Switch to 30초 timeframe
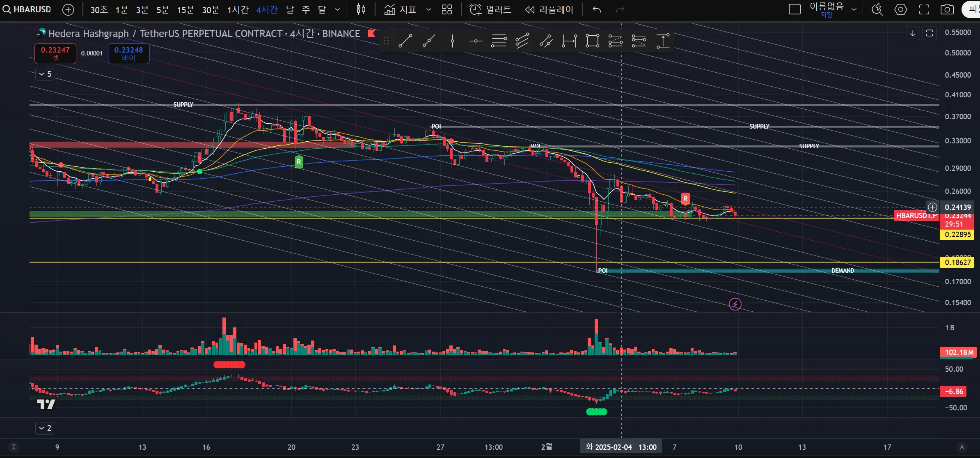The height and width of the screenshot is (458, 980). coord(99,9)
